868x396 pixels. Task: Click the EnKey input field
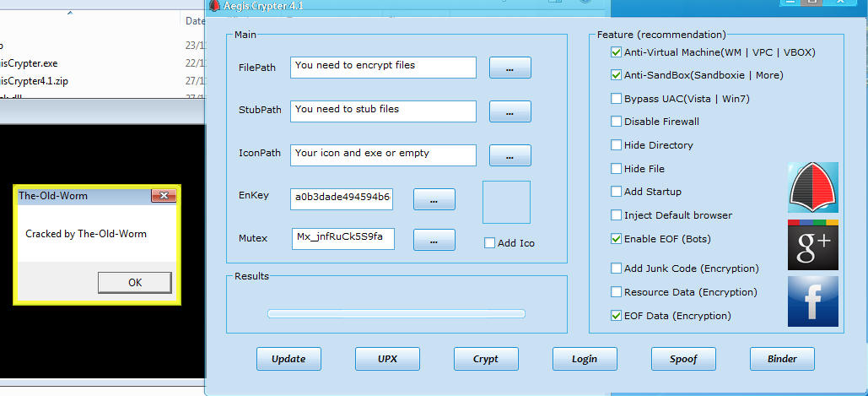(342, 199)
